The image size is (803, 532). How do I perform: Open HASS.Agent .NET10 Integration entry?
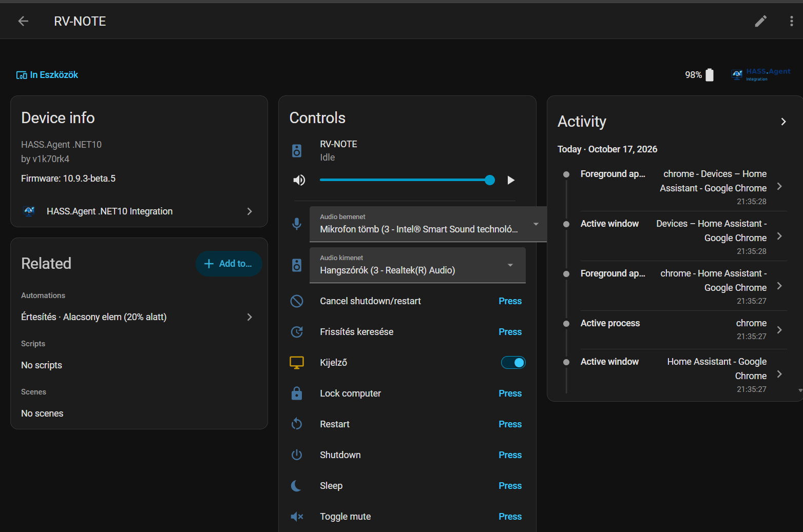(x=139, y=211)
